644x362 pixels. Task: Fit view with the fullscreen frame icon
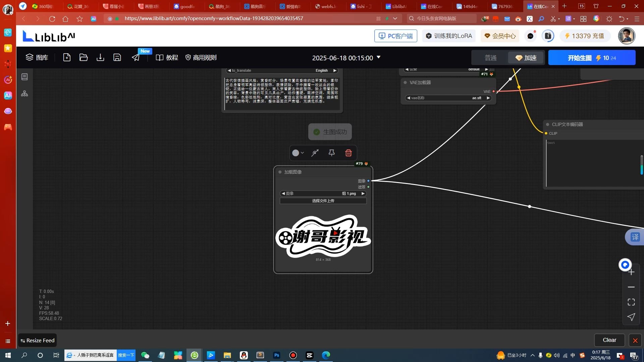(x=631, y=302)
